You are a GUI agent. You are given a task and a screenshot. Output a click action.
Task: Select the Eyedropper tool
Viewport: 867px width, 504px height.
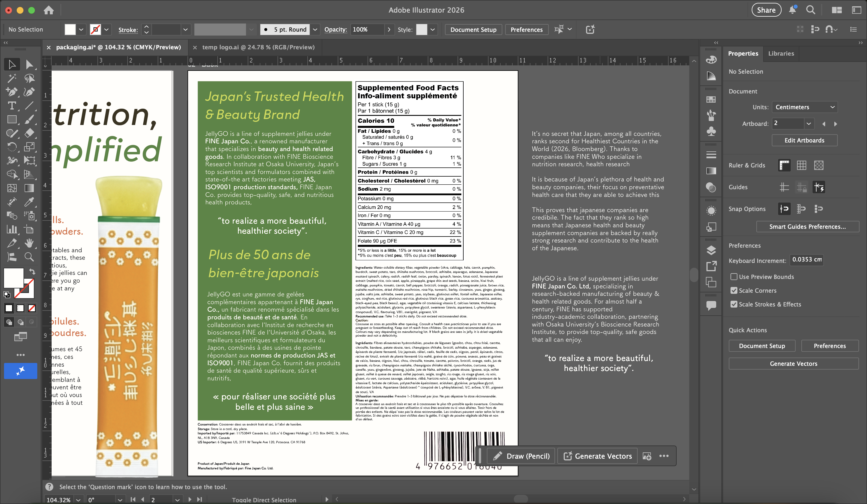pyautogui.click(x=29, y=202)
